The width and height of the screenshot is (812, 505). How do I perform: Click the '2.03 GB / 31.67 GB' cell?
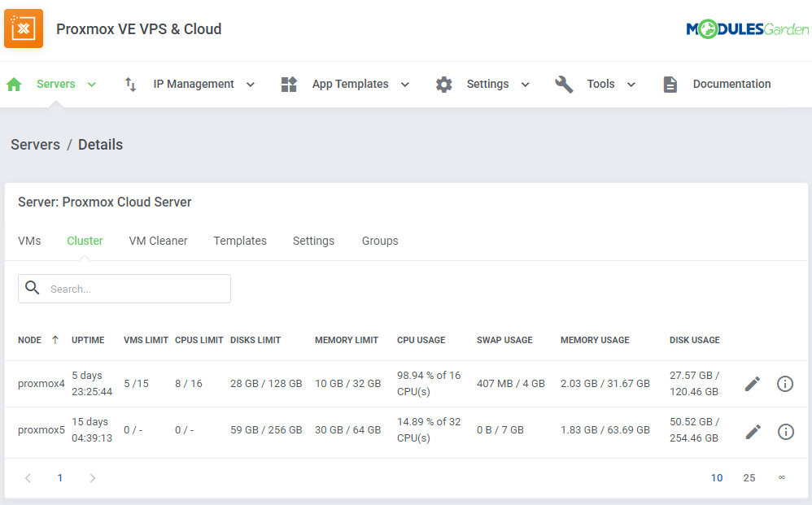[605, 383]
